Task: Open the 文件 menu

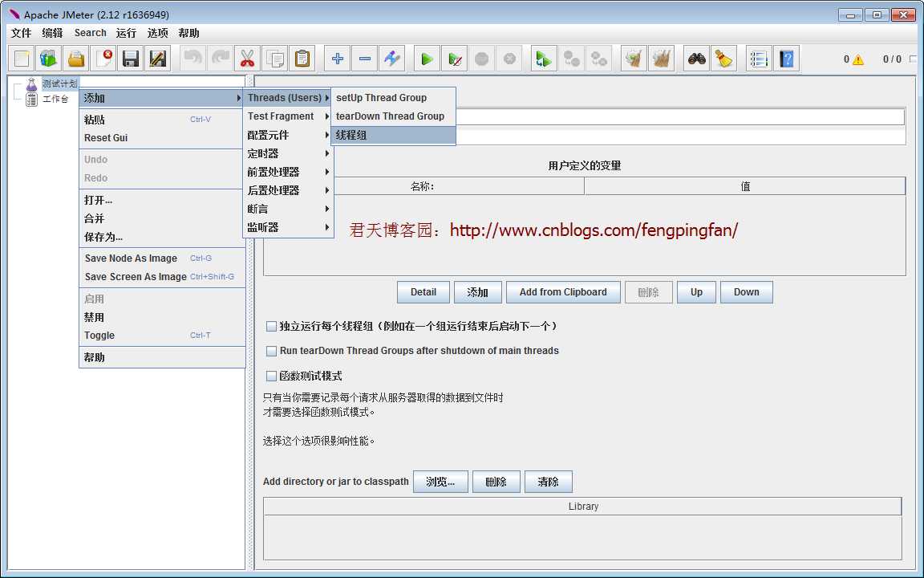Action: (21, 33)
